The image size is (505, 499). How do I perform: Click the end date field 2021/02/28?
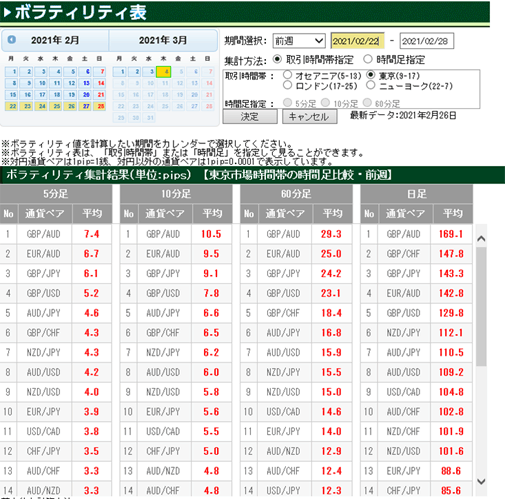pyautogui.click(x=427, y=41)
